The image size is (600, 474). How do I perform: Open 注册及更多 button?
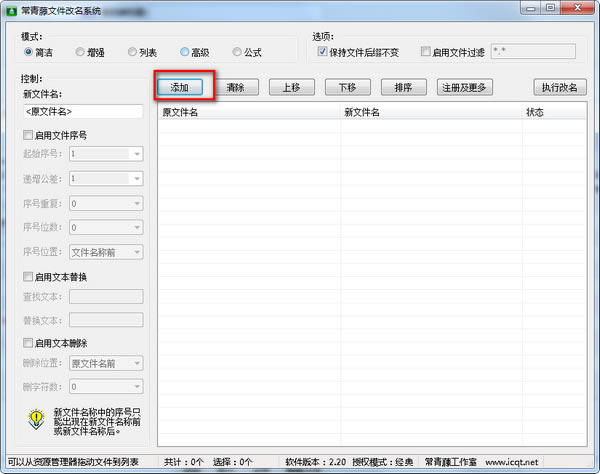point(465,87)
